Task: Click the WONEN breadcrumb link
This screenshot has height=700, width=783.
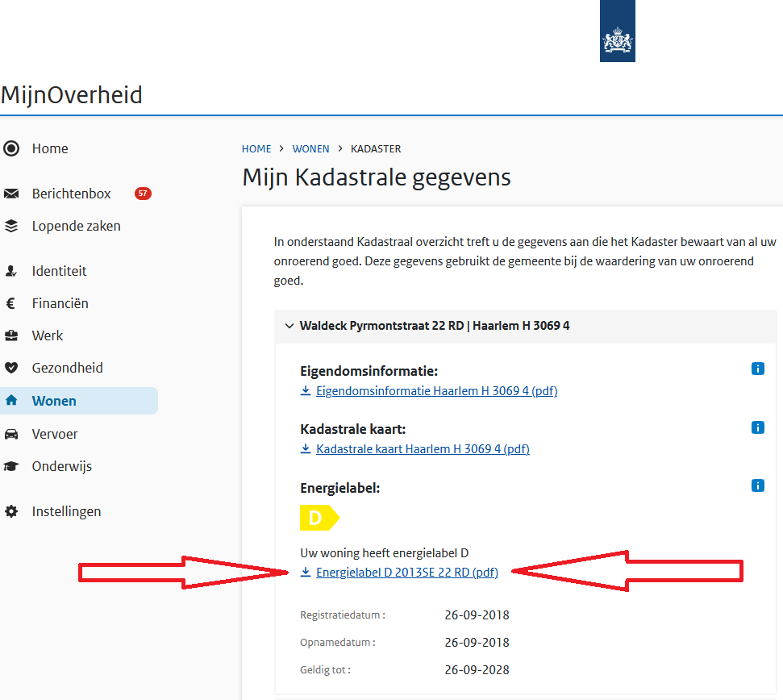Action: [x=310, y=148]
